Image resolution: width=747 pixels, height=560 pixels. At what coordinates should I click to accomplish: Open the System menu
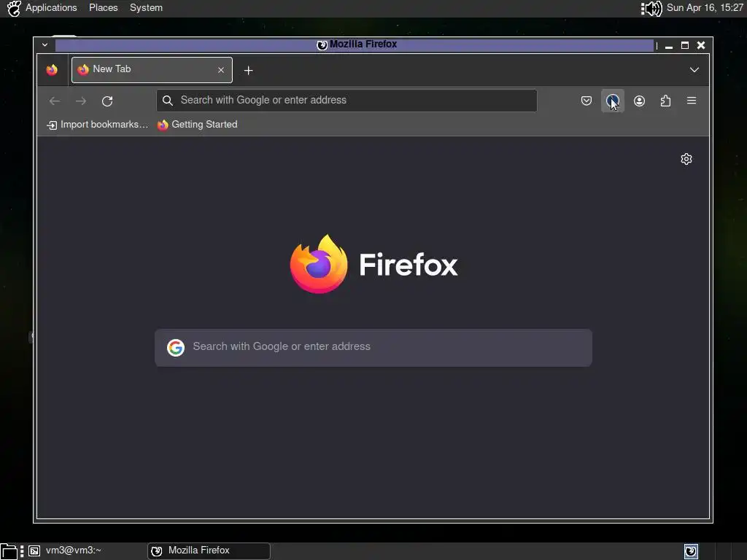pos(146,7)
